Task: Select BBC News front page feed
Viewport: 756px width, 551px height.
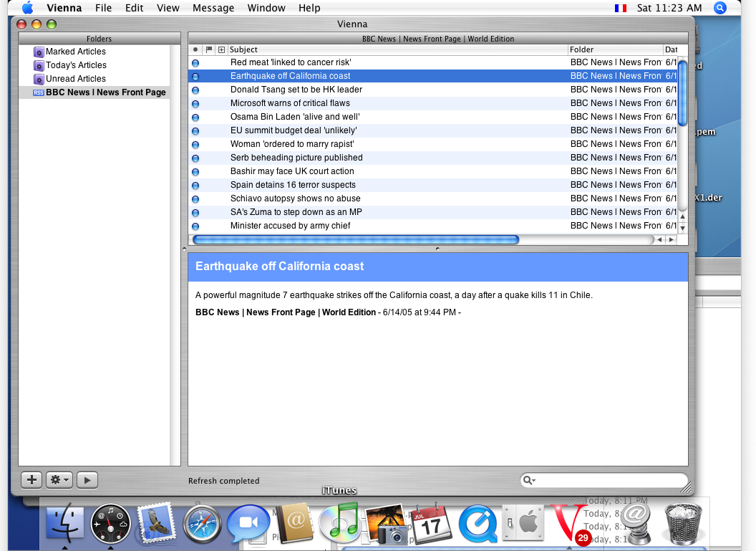Action: (x=94, y=92)
